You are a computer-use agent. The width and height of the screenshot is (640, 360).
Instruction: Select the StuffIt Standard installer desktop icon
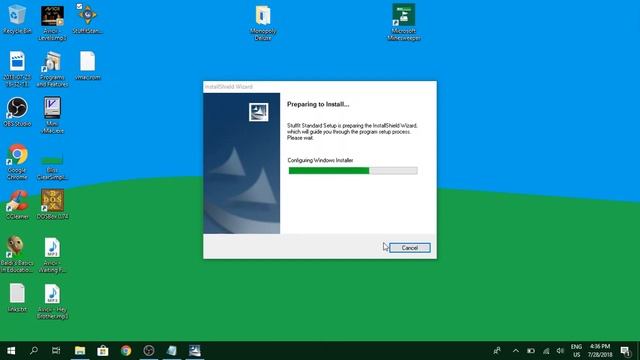click(x=87, y=19)
